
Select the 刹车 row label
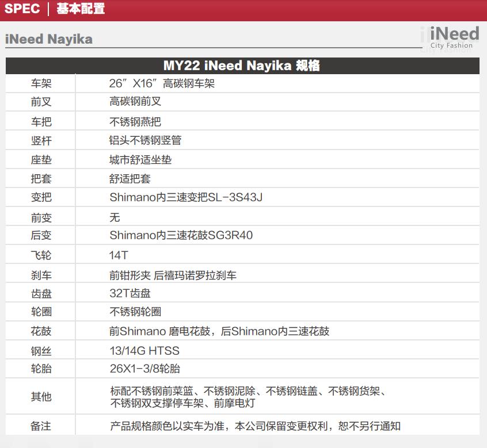(x=41, y=275)
